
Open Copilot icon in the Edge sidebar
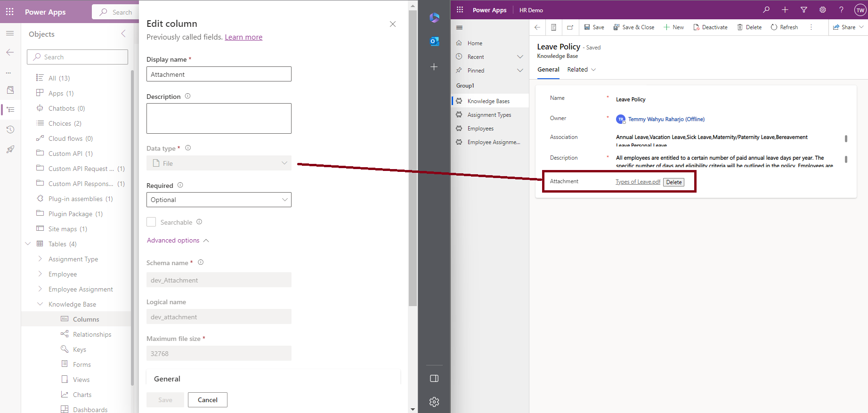point(434,18)
